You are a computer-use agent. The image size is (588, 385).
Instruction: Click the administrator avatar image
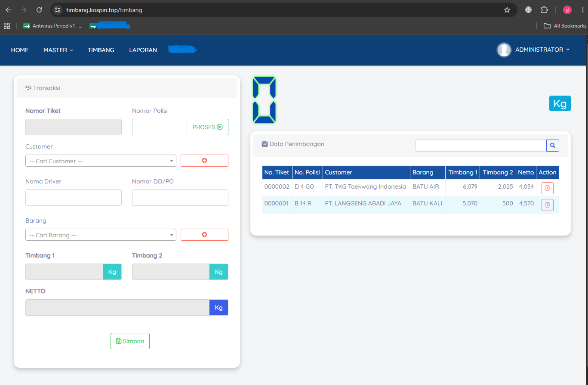pyautogui.click(x=504, y=50)
